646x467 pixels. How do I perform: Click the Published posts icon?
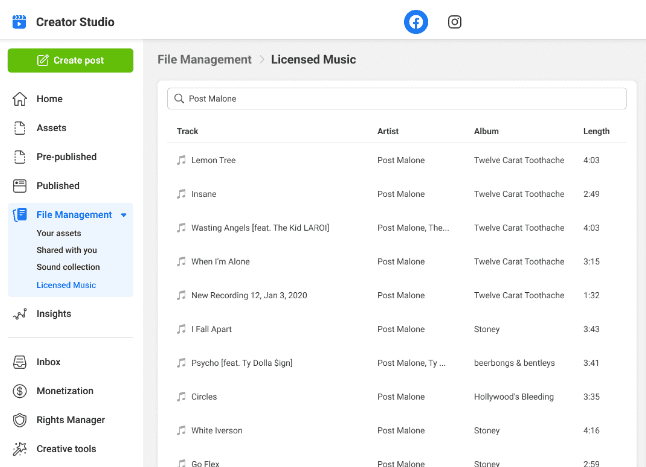19,186
